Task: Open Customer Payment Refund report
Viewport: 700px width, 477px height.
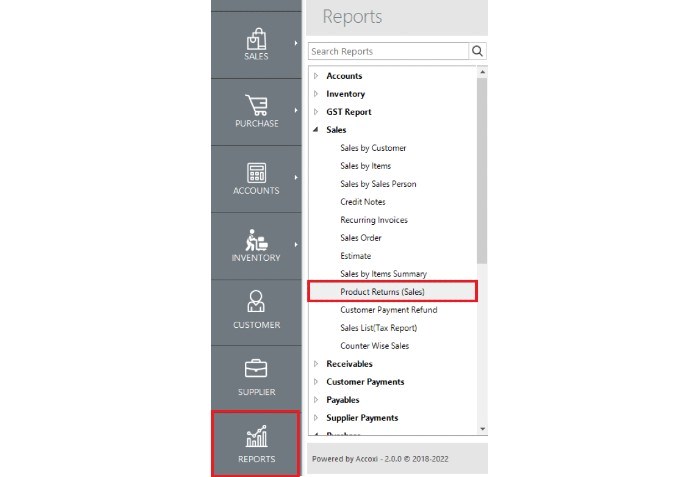Action: pyautogui.click(x=388, y=310)
